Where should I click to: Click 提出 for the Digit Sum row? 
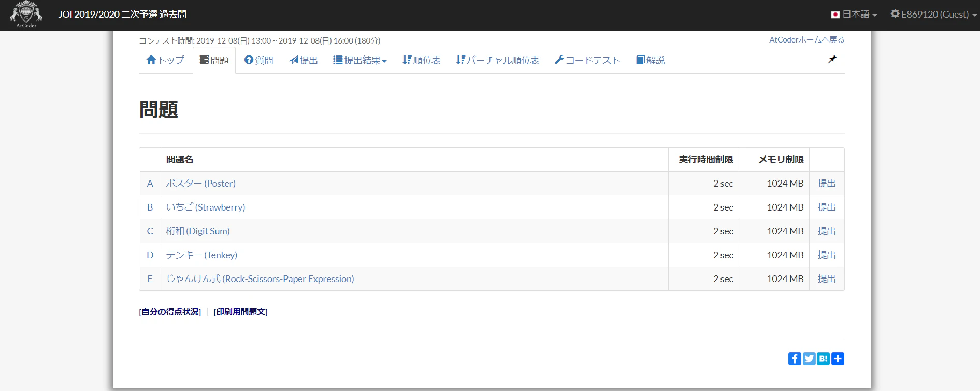coord(827,231)
